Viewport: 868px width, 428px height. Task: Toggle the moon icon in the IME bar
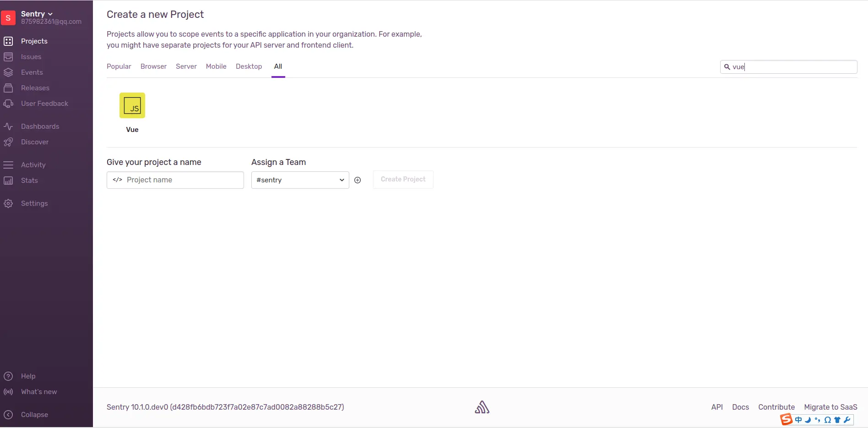pos(808,420)
